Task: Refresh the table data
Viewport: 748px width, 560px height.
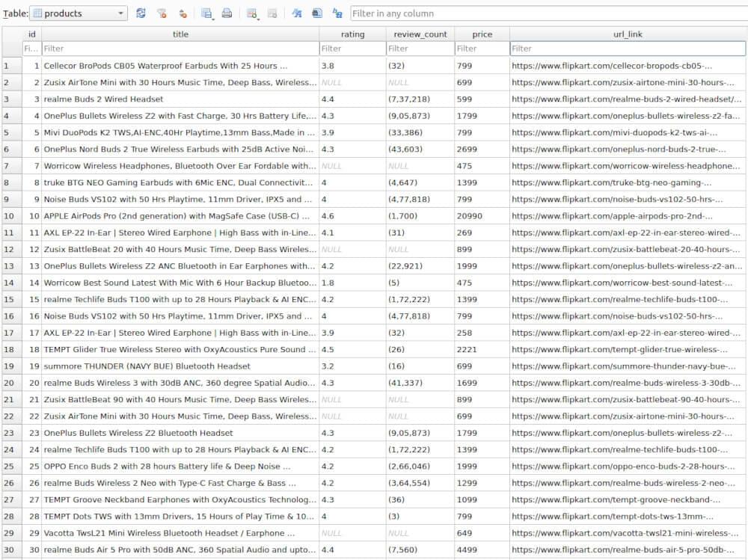Action: [x=141, y=13]
